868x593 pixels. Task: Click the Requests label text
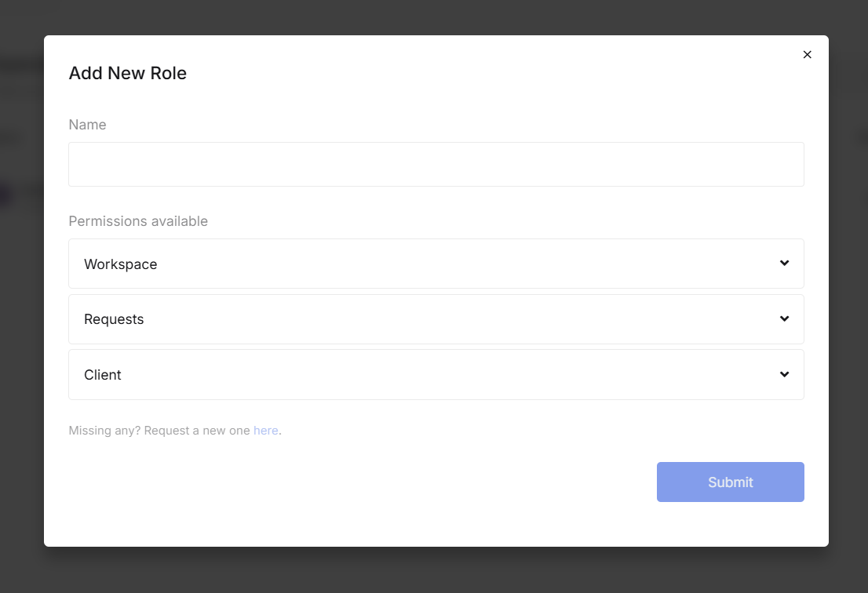pyautogui.click(x=114, y=319)
